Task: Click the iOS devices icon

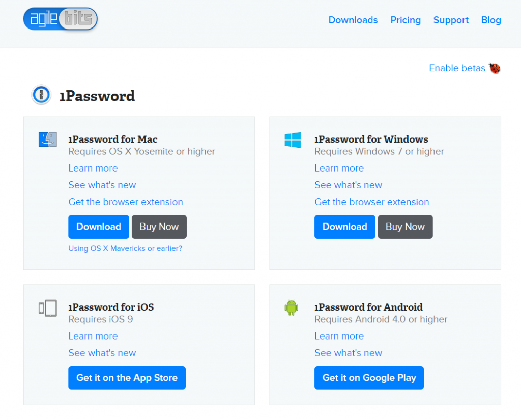Action: pos(47,308)
